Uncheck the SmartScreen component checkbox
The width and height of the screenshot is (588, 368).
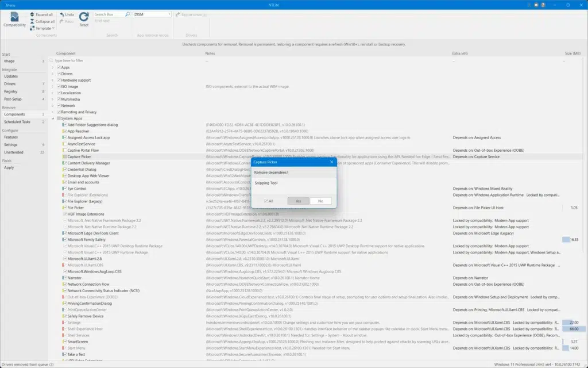tap(65, 342)
